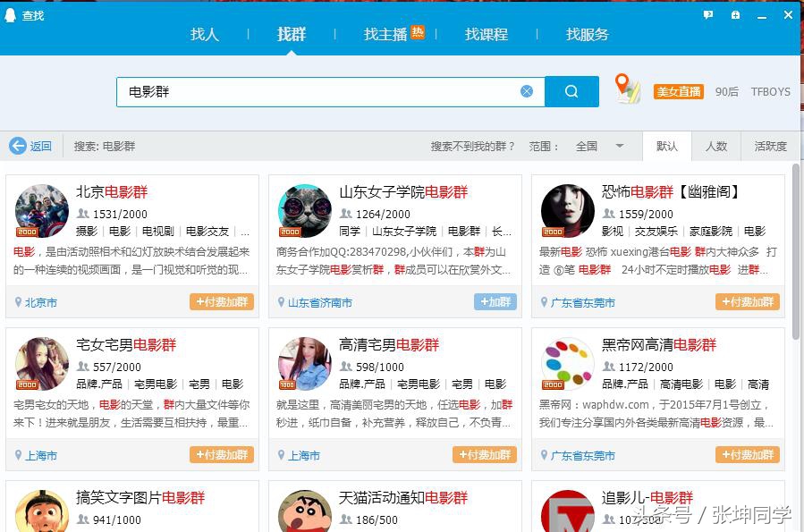
Task: Select the 默认 sorting option
Action: (667, 147)
